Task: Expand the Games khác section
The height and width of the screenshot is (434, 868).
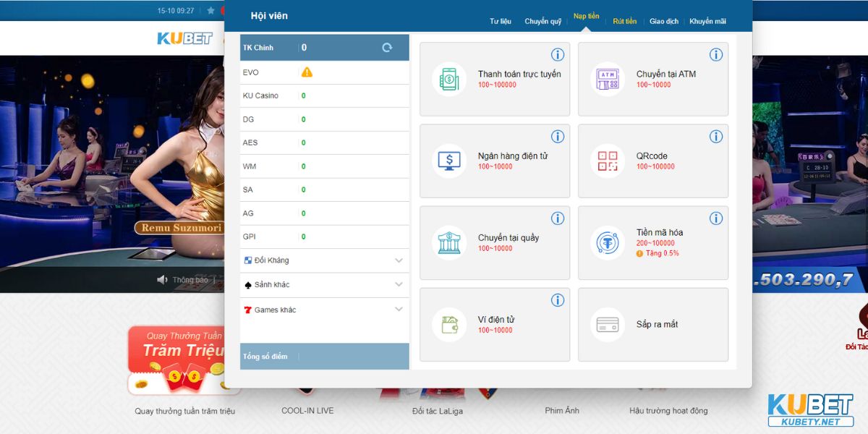Action: 399,310
